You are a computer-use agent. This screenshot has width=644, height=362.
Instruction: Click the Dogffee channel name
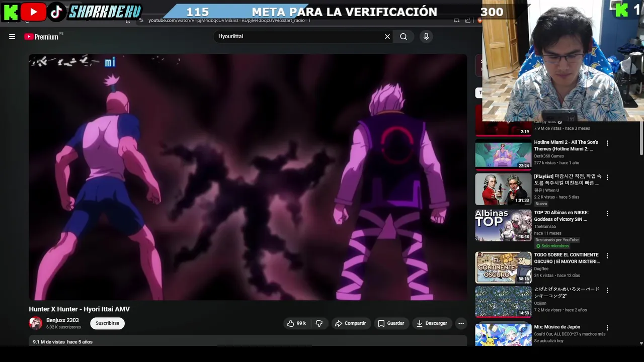point(541,269)
